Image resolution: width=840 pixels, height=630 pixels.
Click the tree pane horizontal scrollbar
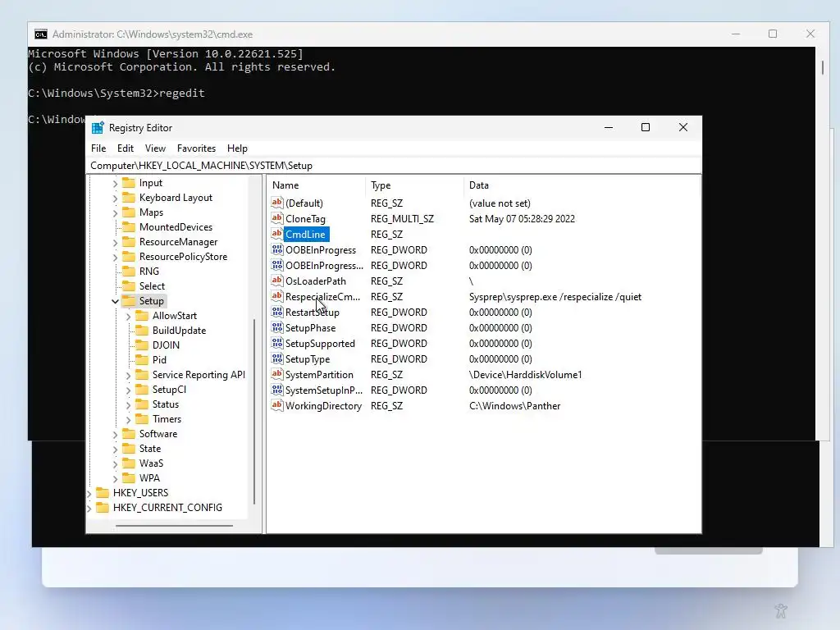(x=174, y=526)
